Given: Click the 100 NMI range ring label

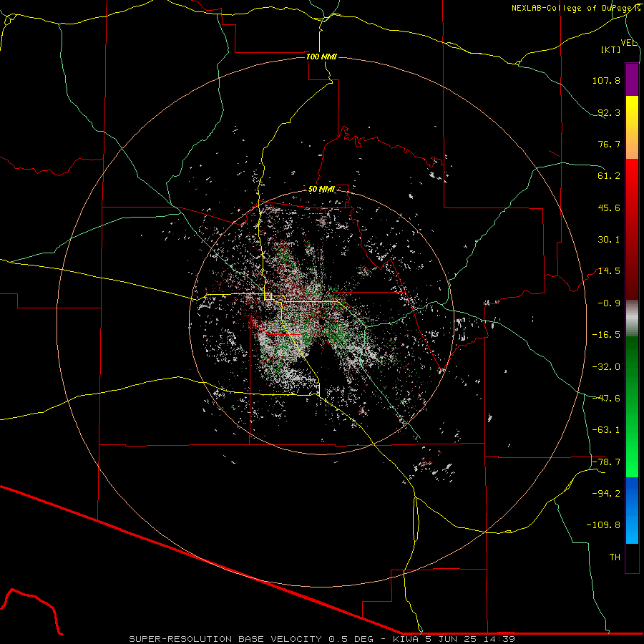Looking at the screenshot, I should click(x=321, y=57).
